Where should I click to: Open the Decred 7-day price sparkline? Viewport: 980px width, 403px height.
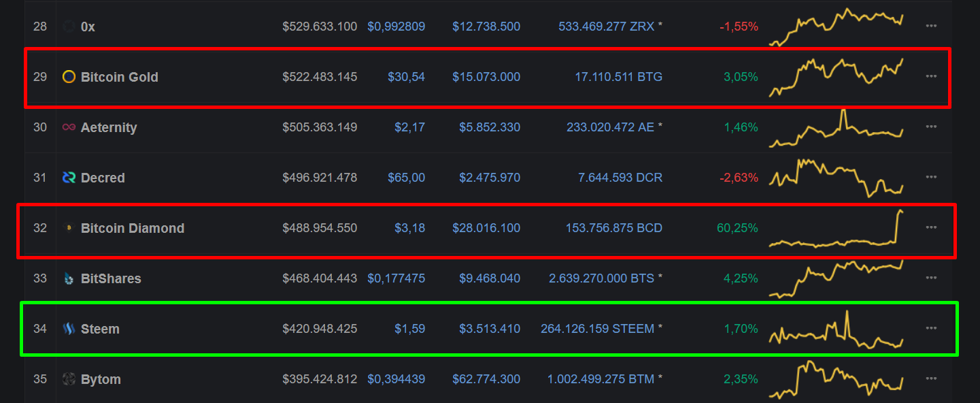click(837, 178)
